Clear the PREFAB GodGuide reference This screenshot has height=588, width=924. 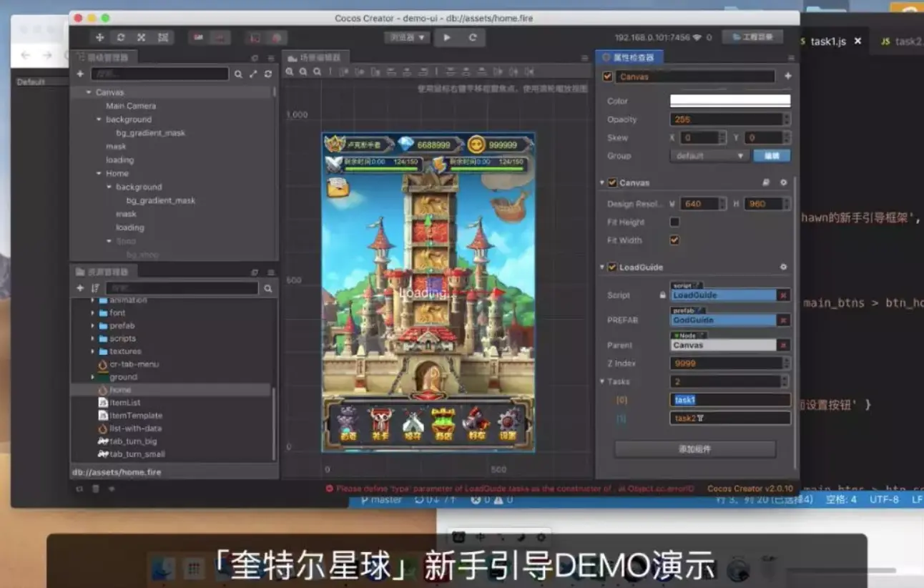784,320
